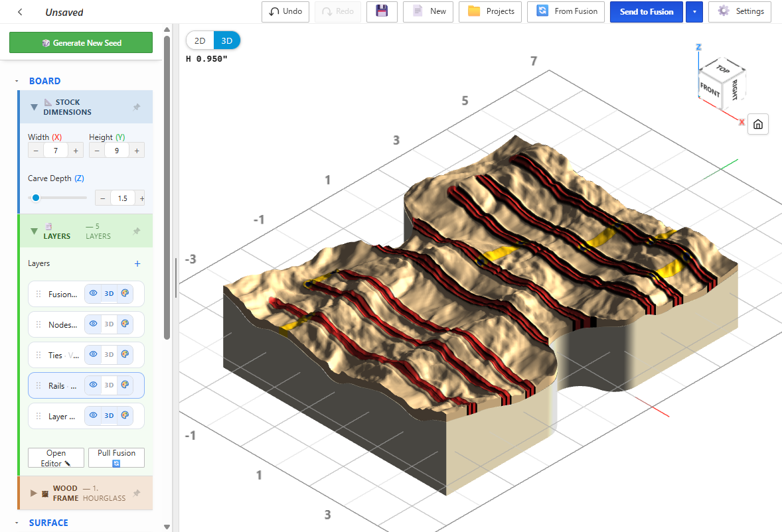Grab the Fusion layer drag handle
The image size is (782, 532).
39,294
